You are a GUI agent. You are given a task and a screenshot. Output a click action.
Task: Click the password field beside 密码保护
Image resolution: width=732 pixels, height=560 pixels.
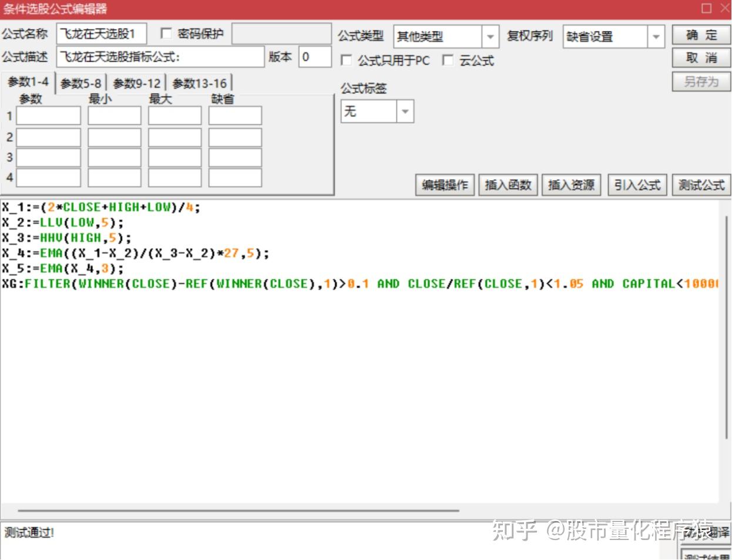[281, 34]
